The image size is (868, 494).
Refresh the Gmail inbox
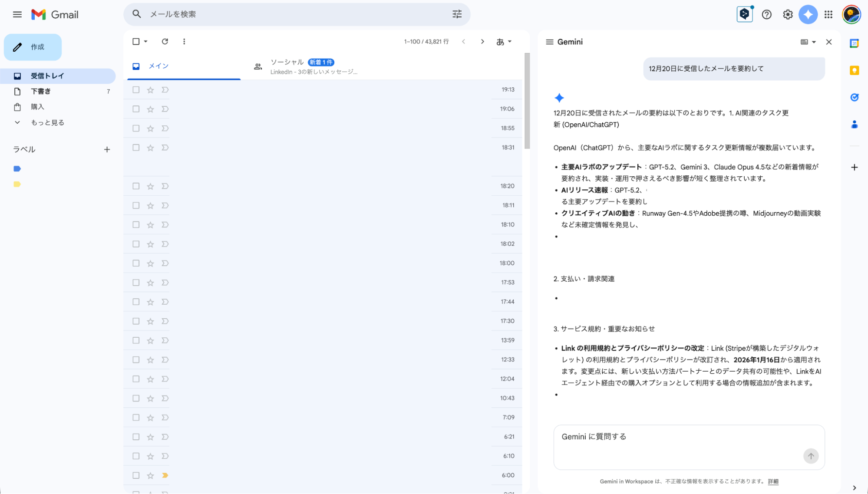(x=165, y=41)
